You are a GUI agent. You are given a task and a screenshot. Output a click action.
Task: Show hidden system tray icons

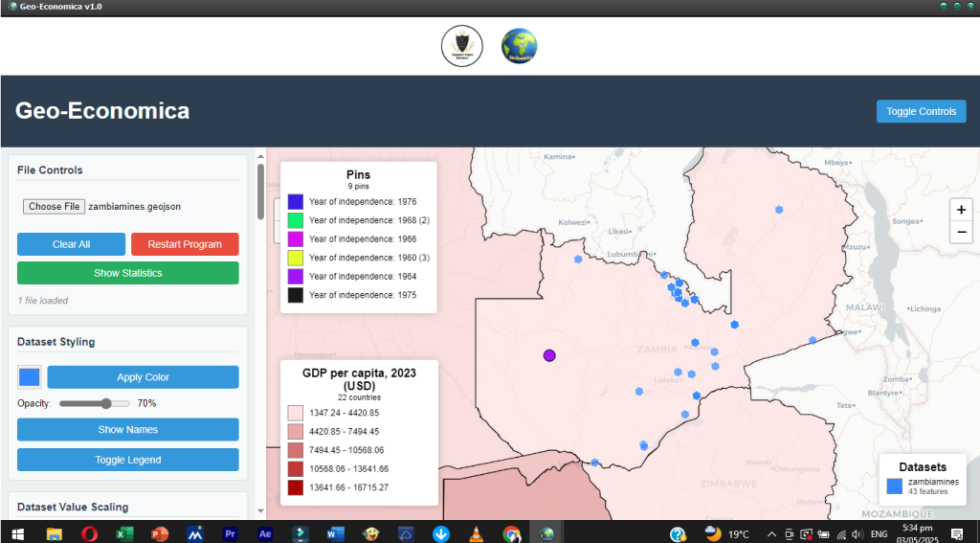(x=771, y=533)
